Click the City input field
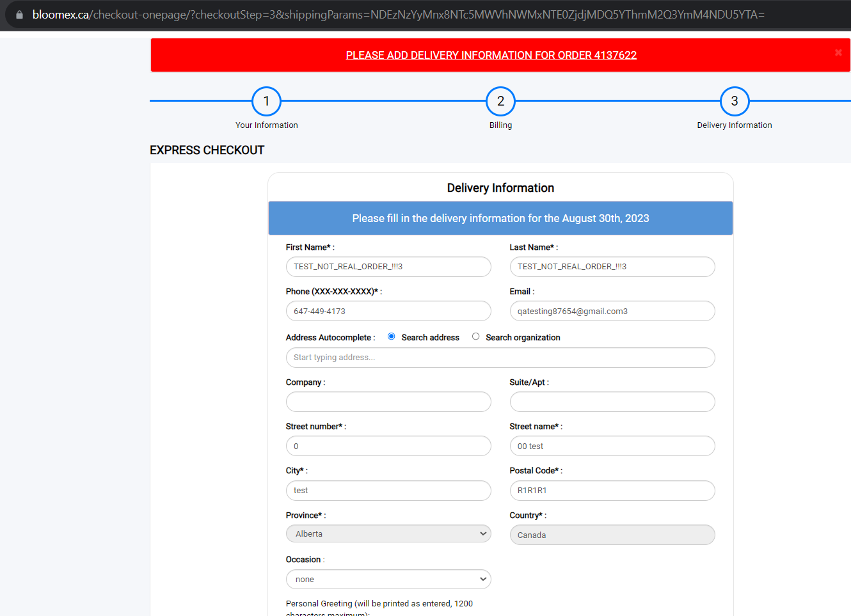Screen dimensions: 851x616 coord(388,491)
